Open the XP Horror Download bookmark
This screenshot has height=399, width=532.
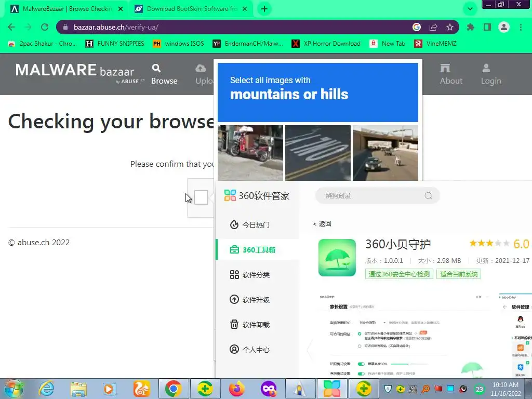click(x=326, y=44)
